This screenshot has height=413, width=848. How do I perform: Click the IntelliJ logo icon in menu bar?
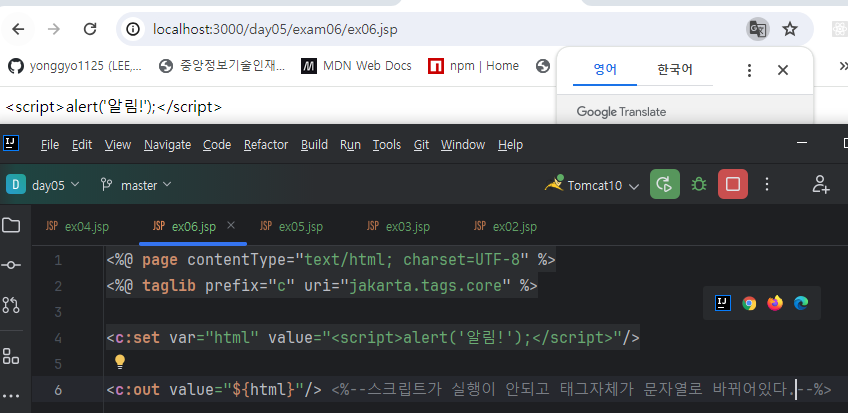pos(11,143)
